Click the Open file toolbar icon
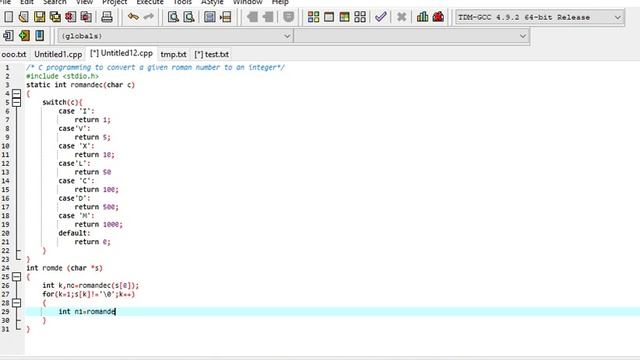The width and height of the screenshot is (640, 360). (24, 17)
